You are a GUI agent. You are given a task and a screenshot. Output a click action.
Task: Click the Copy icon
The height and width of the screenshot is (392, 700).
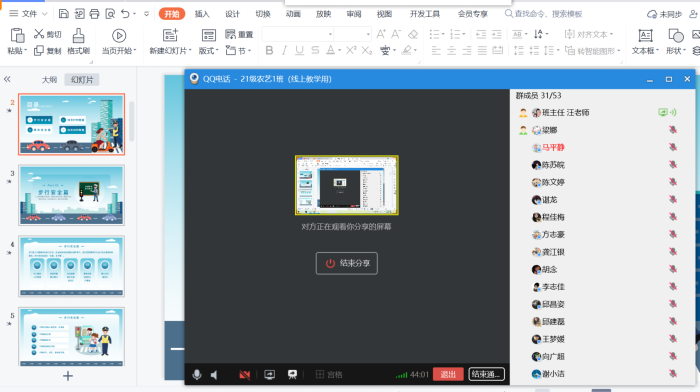point(39,51)
